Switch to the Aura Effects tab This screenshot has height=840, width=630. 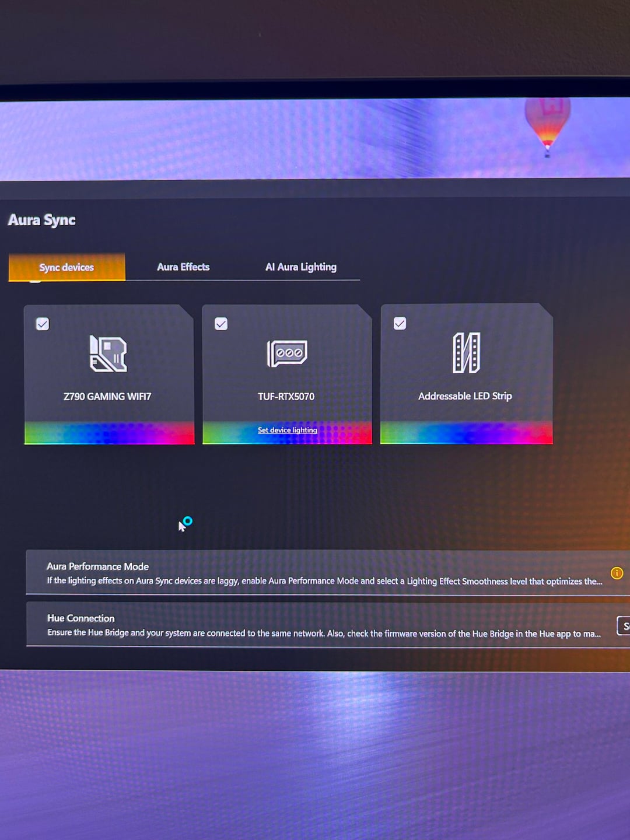tap(183, 267)
